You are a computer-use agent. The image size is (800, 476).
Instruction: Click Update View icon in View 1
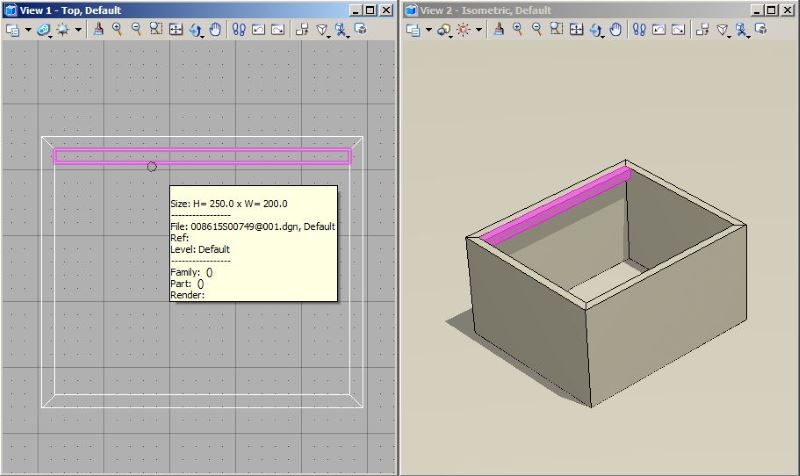pyautogui.click(x=98, y=30)
